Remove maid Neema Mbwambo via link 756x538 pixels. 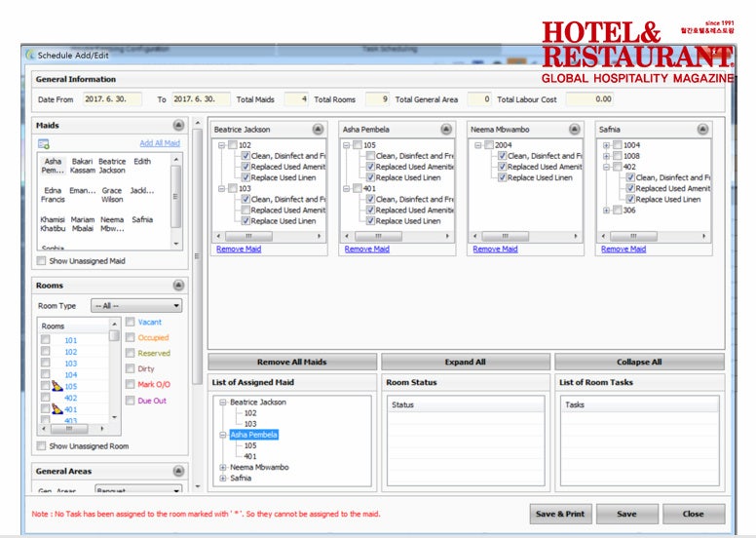[x=495, y=249]
